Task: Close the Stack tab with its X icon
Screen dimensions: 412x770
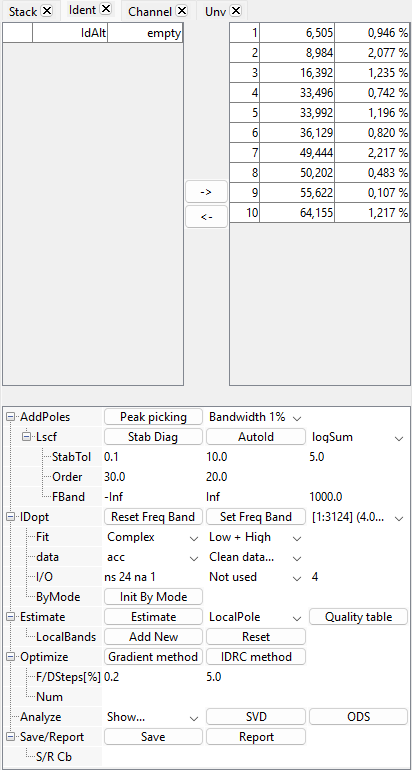Action: coord(47,10)
